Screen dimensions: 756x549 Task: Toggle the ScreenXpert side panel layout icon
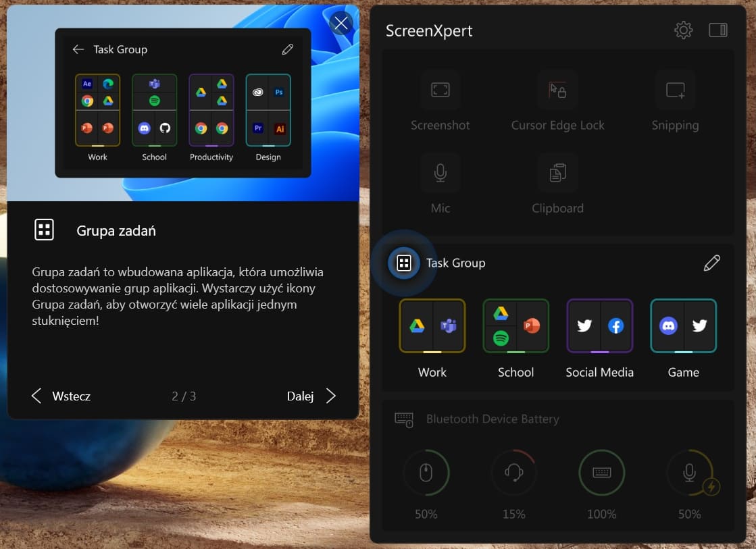[717, 30]
